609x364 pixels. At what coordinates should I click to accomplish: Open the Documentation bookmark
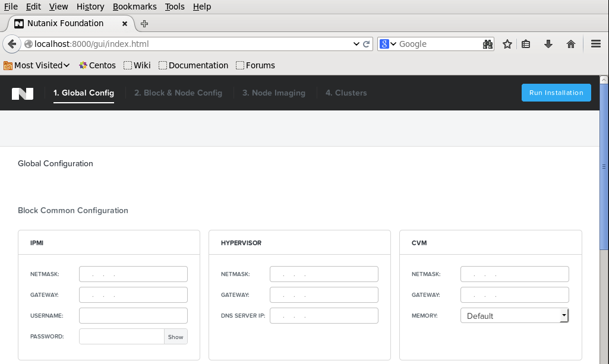click(194, 65)
